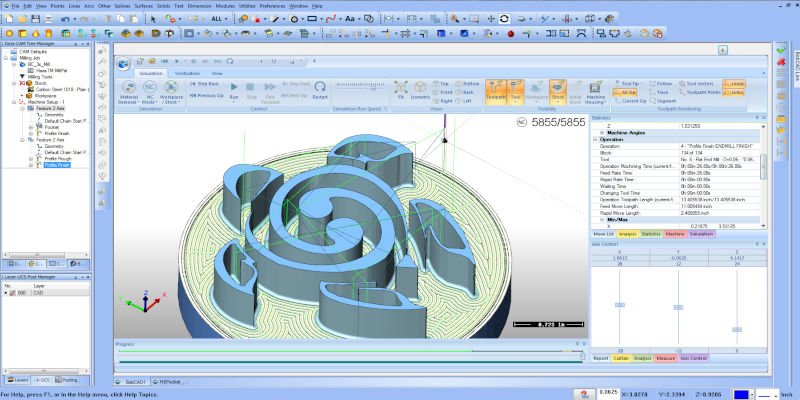
Task: Adjust the Simulation Run Speed slider
Action: [x=373, y=88]
